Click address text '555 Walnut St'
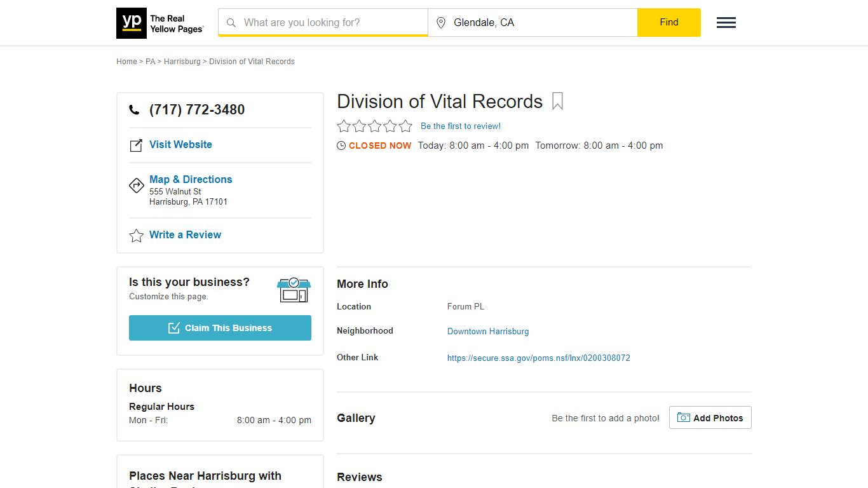This screenshot has width=868, height=488. click(175, 191)
